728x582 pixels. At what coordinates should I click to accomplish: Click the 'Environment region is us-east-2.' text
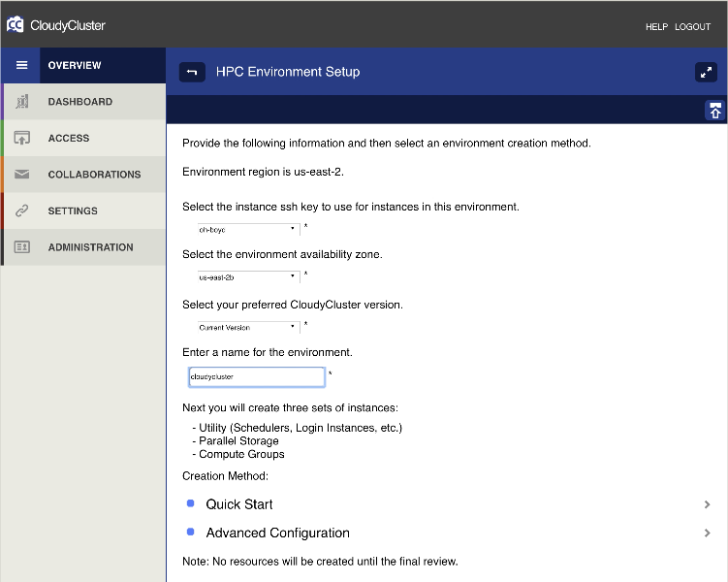pyautogui.click(x=263, y=172)
